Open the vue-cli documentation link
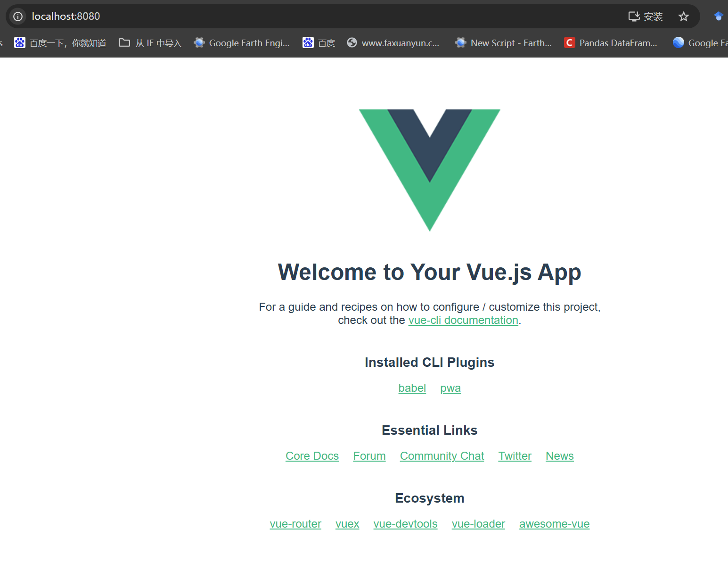This screenshot has height=579, width=728. coord(463,320)
